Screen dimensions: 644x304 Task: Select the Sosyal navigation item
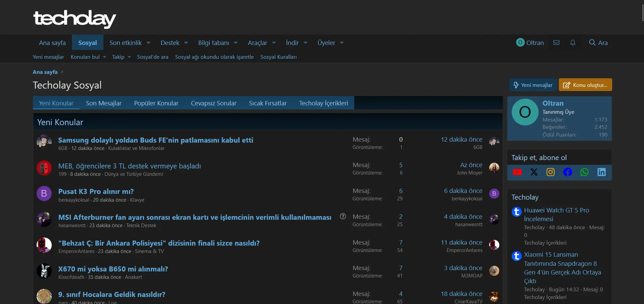[88, 43]
